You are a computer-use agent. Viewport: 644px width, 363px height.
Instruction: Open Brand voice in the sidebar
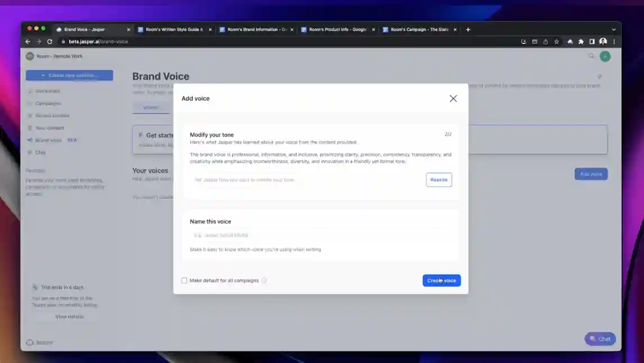click(x=48, y=140)
